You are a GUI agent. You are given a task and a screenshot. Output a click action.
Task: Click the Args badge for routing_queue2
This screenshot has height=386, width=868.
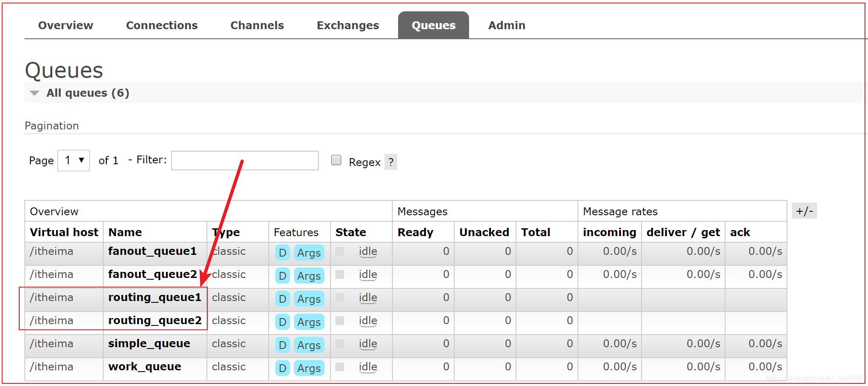pos(309,322)
